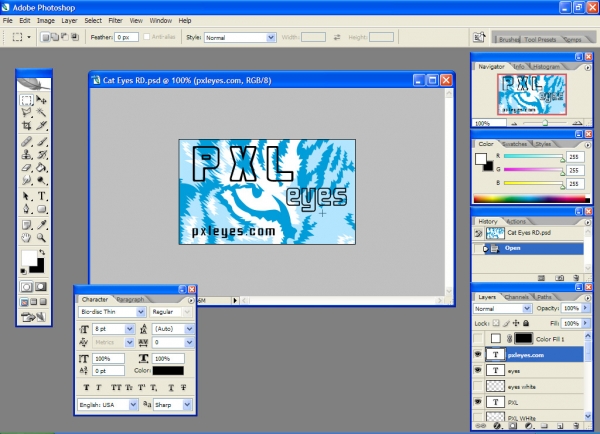This screenshot has height=434, width=600.
Task: Hide the PXL text layer
Action: click(x=478, y=402)
